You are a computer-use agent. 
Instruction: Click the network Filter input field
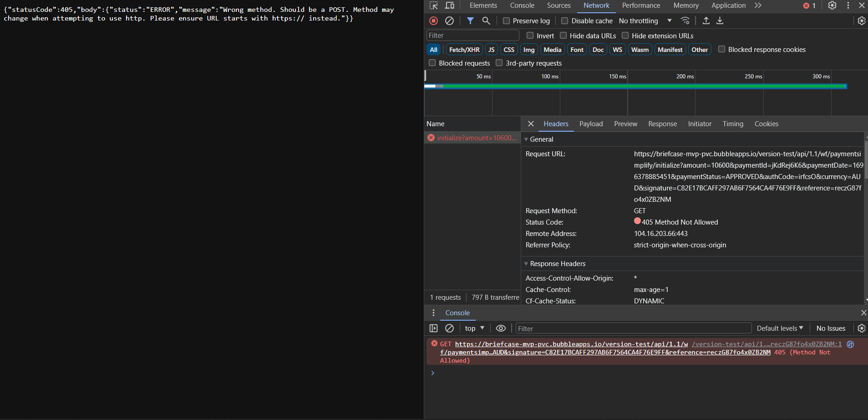(472, 36)
